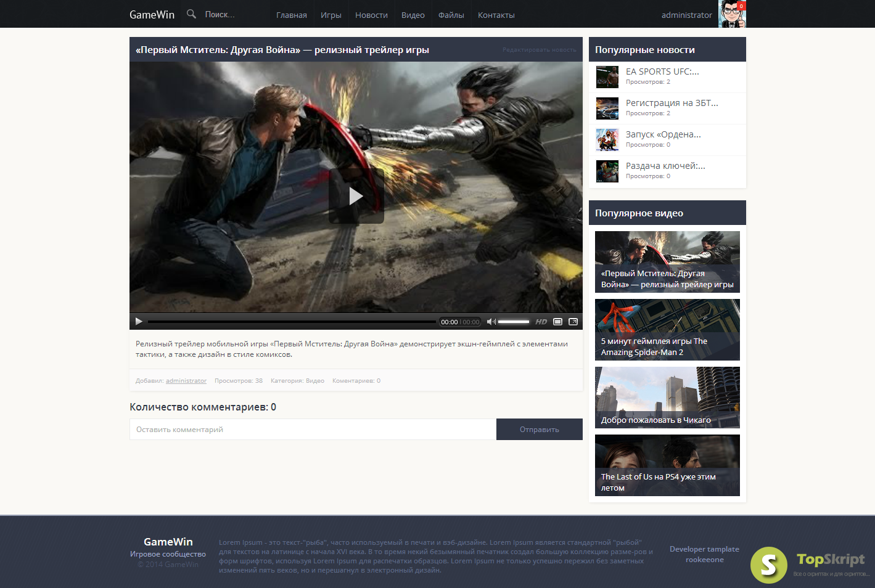This screenshot has width=875, height=588.
Task: Click the Популярные новости heading
Action: point(645,50)
